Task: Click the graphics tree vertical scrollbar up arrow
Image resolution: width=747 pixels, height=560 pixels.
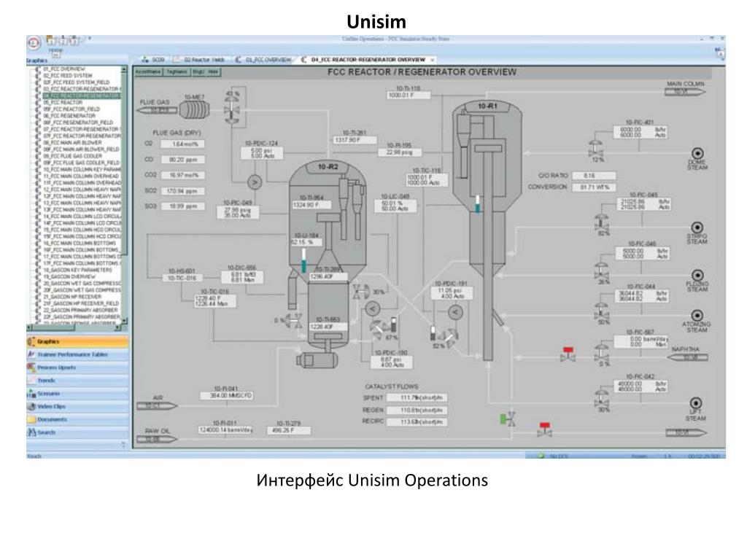Action: 124,69
